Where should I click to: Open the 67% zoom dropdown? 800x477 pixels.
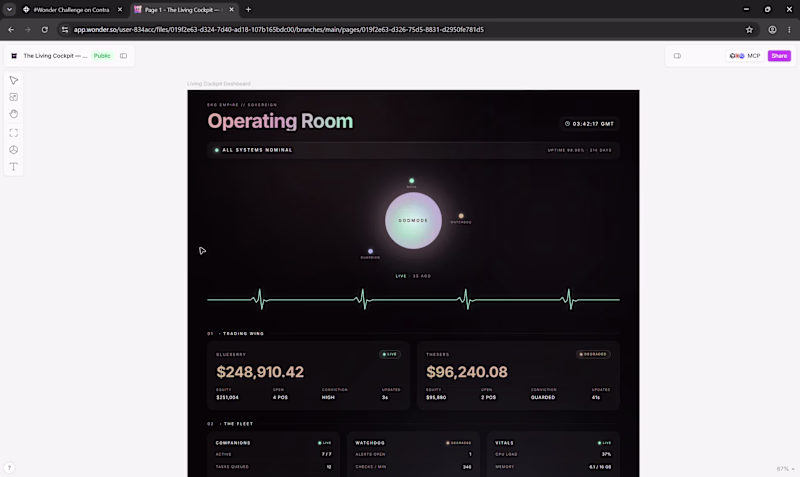tap(785, 468)
